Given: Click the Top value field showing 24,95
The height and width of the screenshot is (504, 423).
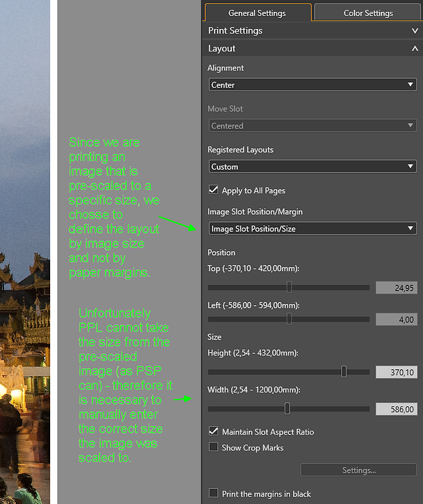Looking at the screenshot, I should click(x=397, y=288).
